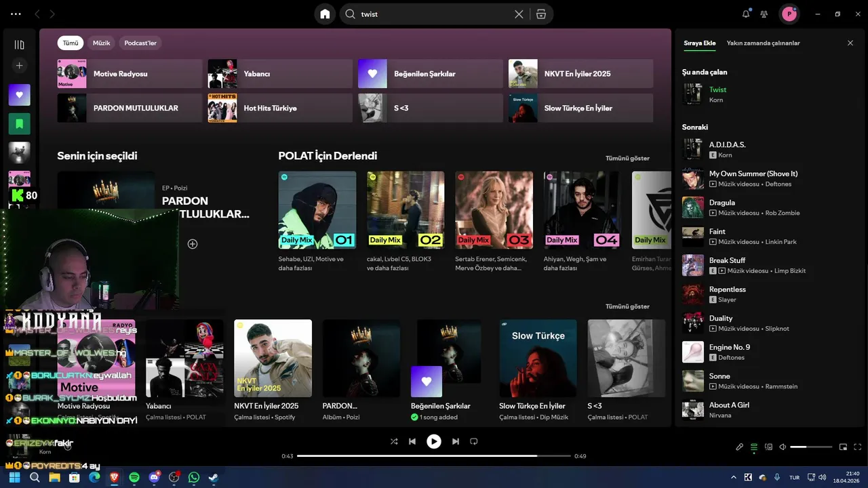Open NKVT En İyiler 2025 playlist card
The width and height of the screenshot is (868, 488).
tap(273, 370)
